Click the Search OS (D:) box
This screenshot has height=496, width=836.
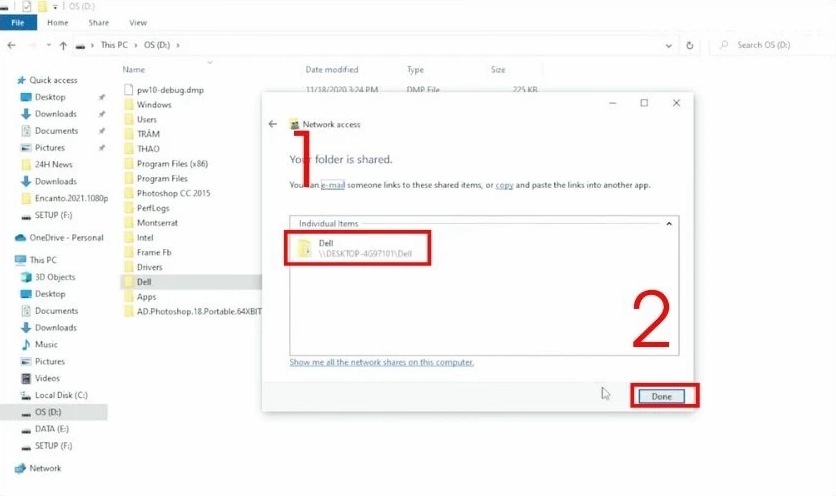pos(773,45)
